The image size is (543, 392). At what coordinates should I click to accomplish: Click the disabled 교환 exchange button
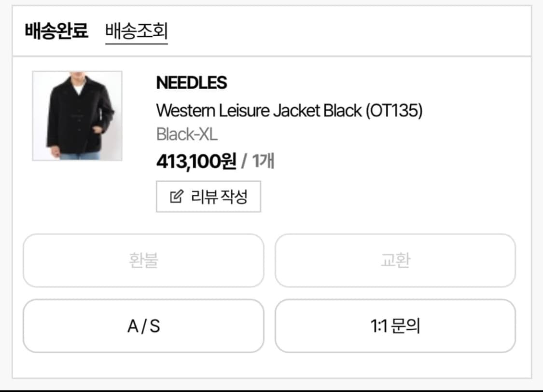pos(395,260)
